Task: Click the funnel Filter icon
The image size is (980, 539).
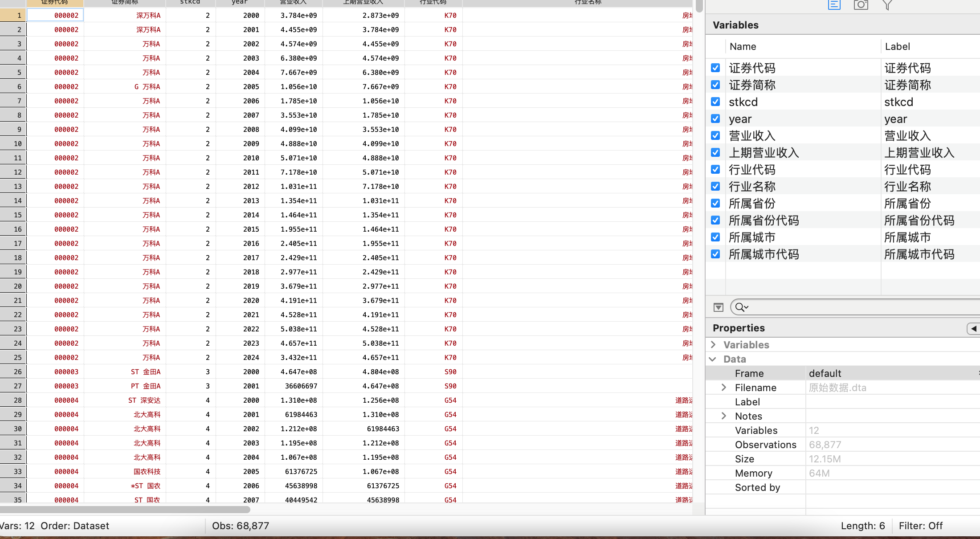Action: coord(887,5)
